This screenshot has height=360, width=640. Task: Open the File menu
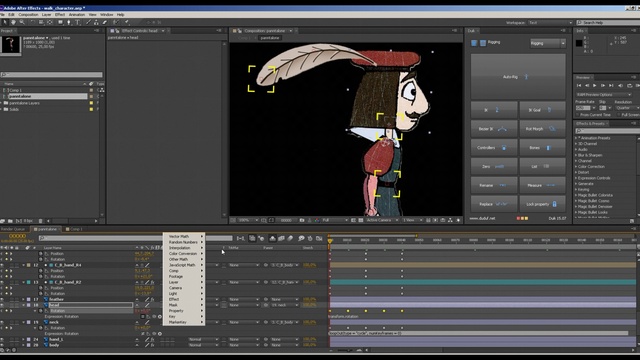tap(2, 15)
